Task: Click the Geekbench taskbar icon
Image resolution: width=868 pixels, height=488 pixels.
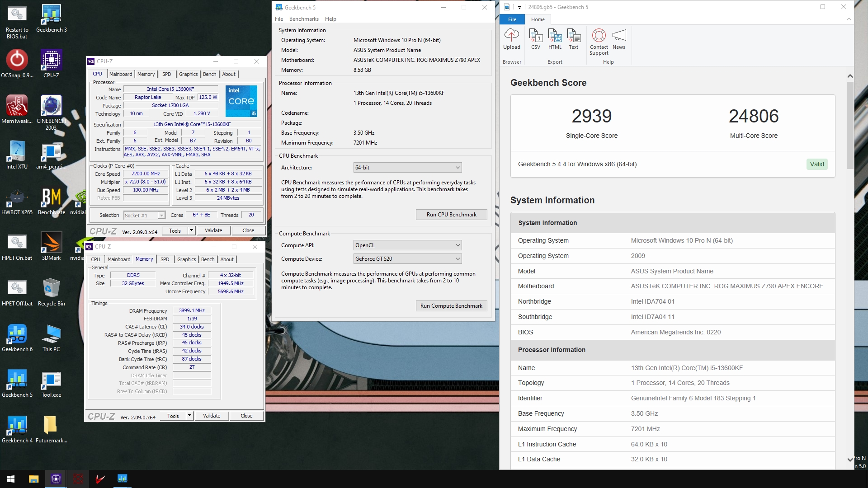Action: click(122, 479)
